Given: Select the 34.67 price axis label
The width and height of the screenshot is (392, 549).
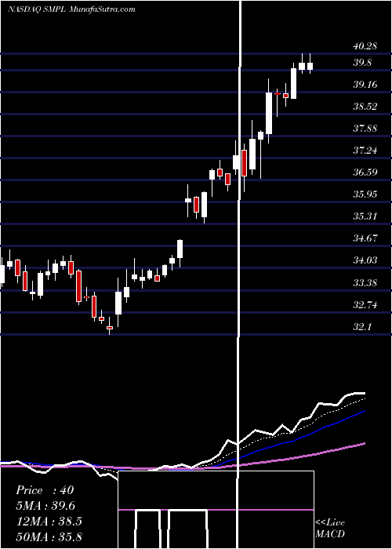Looking at the screenshot, I should coord(365,238).
